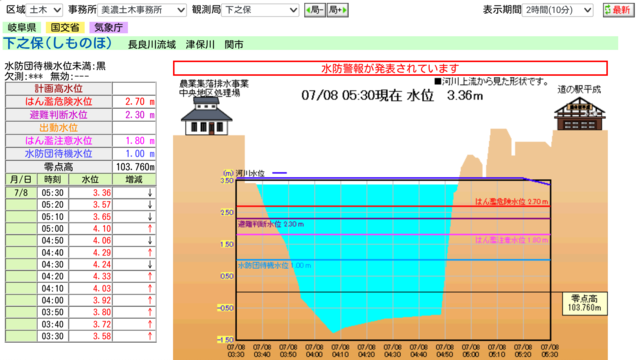This screenshot has width=640, height=360.
Task: Click the 時刻 column header
Action: pos(53,180)
